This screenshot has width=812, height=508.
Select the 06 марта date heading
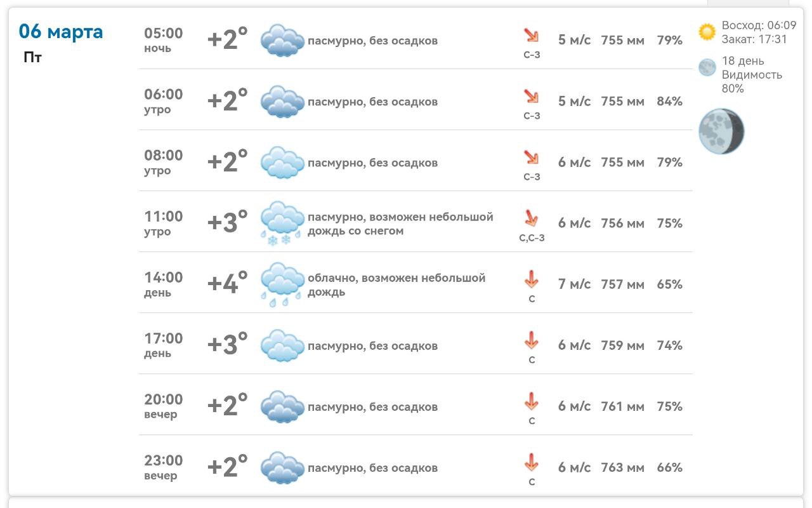pos(61,31)
